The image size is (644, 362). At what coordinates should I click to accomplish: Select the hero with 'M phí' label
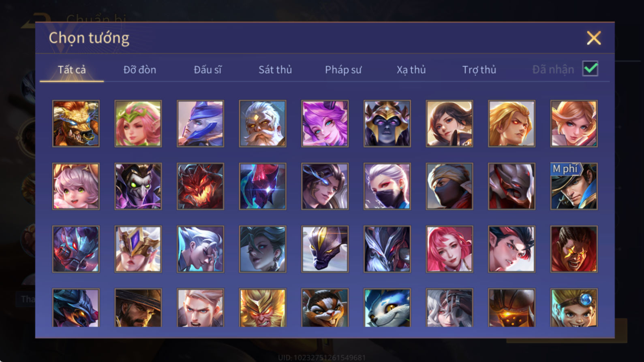(573, 186)
